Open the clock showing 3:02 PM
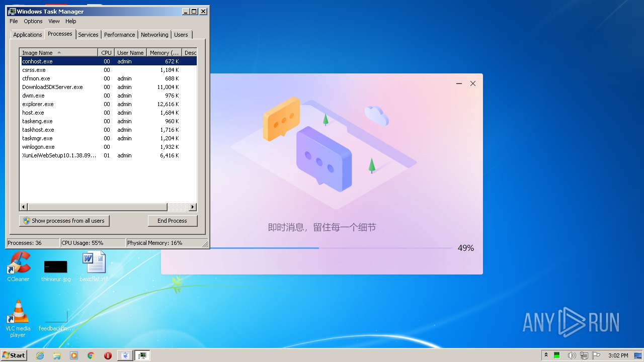Screen dimensions: 644x362 (618, 355)
